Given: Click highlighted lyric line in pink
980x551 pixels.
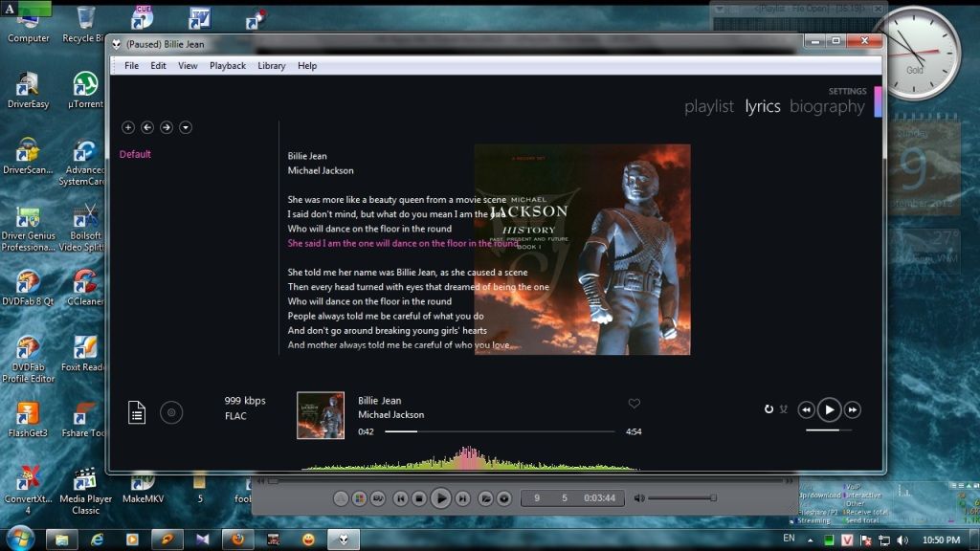Looking at the screenshot, I should pyautogui.click(x=403, y=244).
